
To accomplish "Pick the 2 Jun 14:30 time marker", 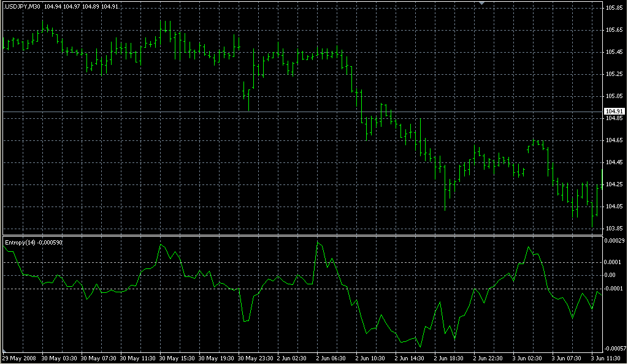I will (x=410, y=358).
